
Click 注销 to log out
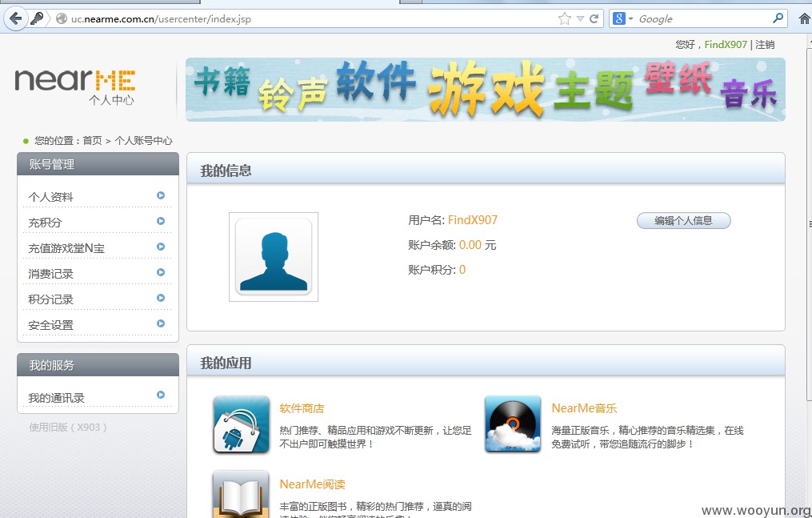point(765,45)
